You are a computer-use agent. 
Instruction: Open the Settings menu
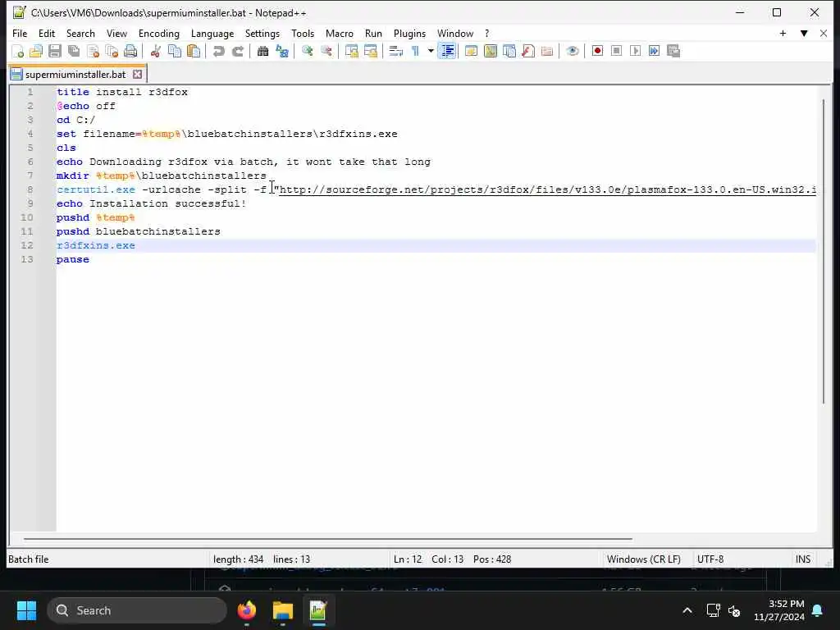[262, 33]
